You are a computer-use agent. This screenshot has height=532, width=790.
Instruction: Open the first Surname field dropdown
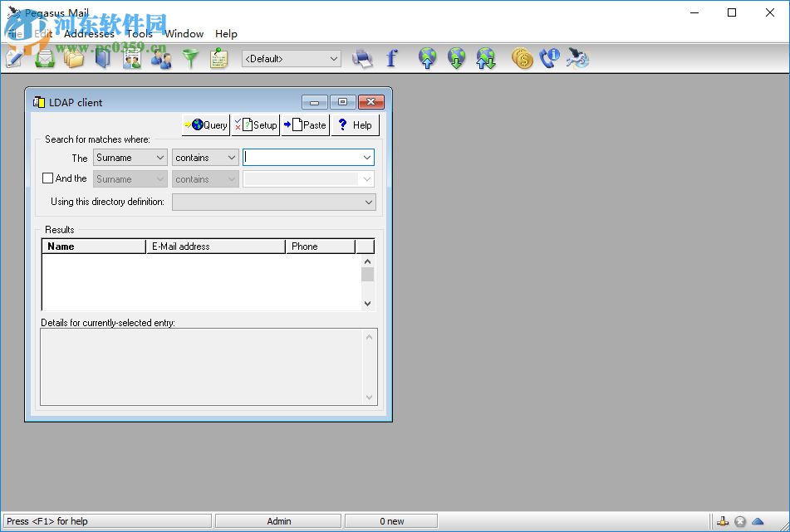pyautogui.click(x=130, y=158)
